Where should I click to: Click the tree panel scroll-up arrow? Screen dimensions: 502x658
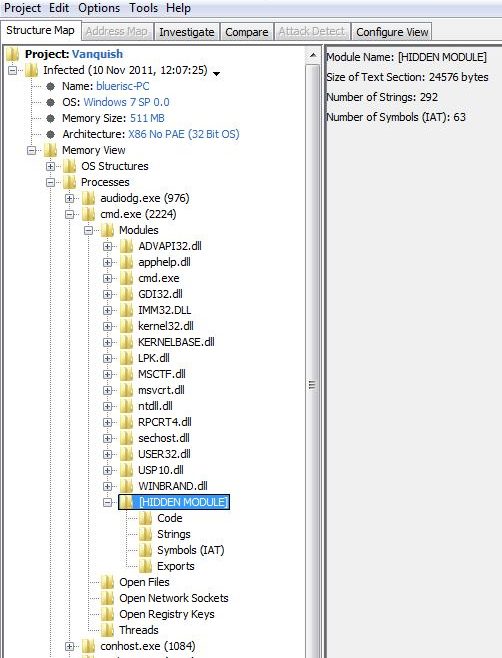313,55
